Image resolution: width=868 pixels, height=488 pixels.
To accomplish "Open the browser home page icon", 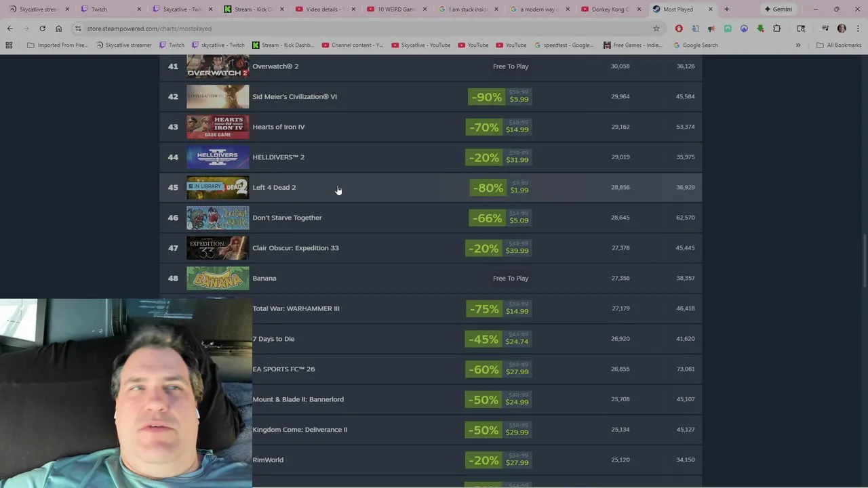I will tap(58, 28).
